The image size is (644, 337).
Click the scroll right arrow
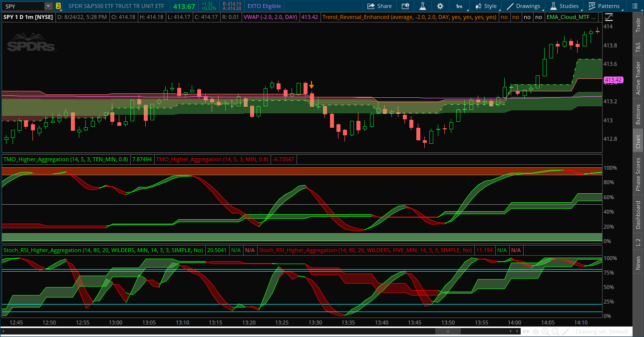(x=516, y=332)
